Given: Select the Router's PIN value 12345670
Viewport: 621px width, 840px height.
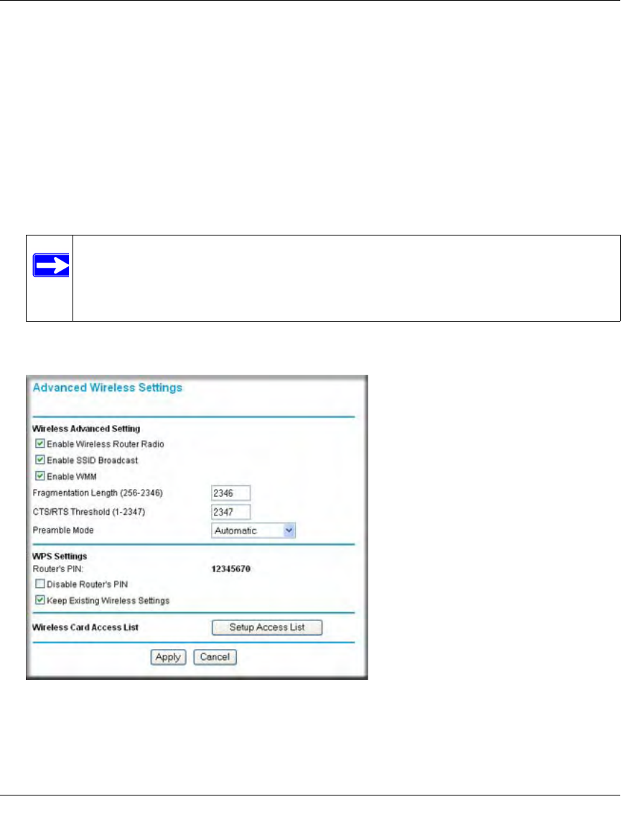Looking at the screenshot, I should 231,569.
